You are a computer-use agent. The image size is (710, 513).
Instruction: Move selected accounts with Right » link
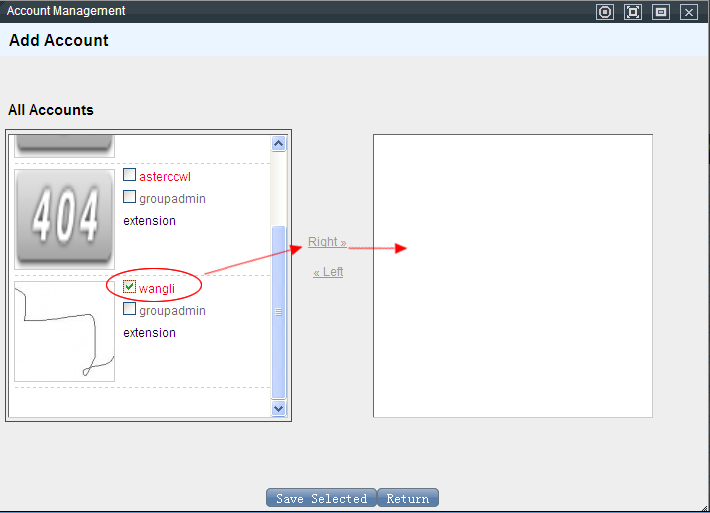pyautogui.click(x=327, y=242)
